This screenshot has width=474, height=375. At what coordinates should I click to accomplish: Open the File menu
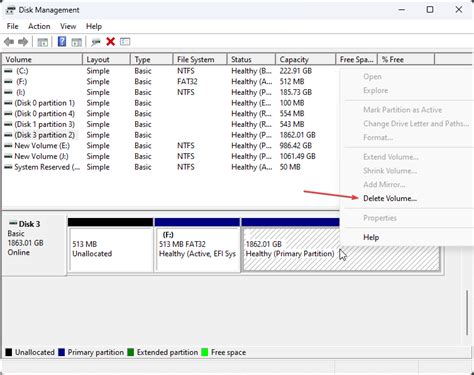[13, 26]
